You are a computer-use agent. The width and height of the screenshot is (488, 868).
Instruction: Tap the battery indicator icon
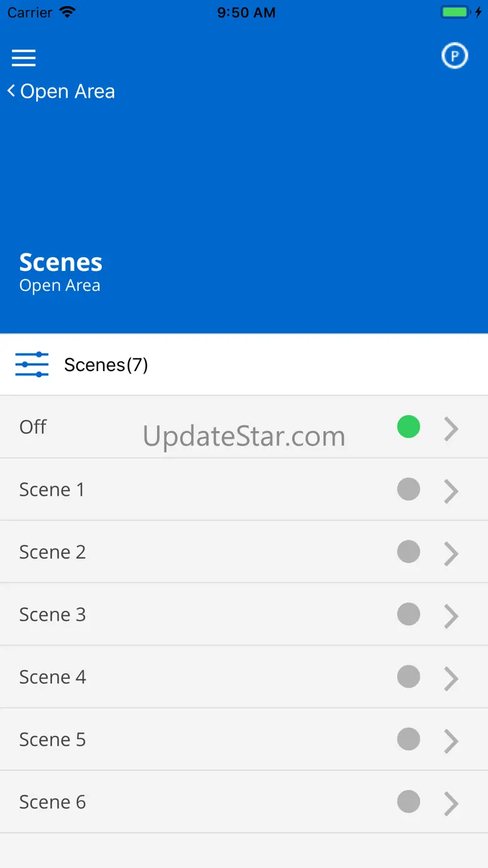pos(456,13)
